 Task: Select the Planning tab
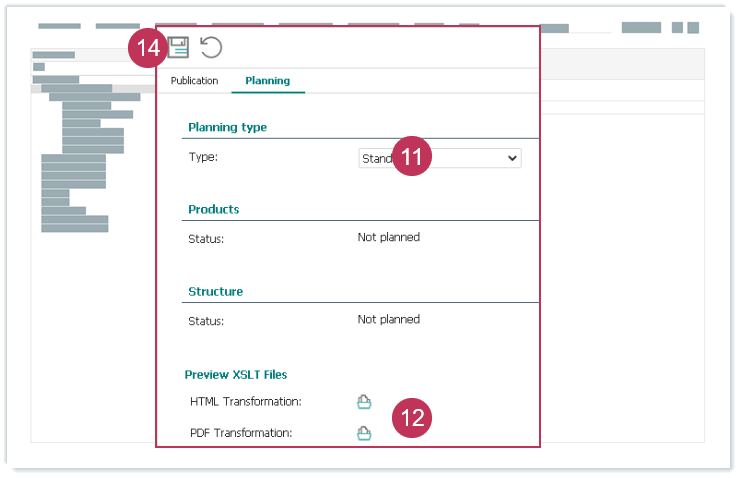point(267,81)
